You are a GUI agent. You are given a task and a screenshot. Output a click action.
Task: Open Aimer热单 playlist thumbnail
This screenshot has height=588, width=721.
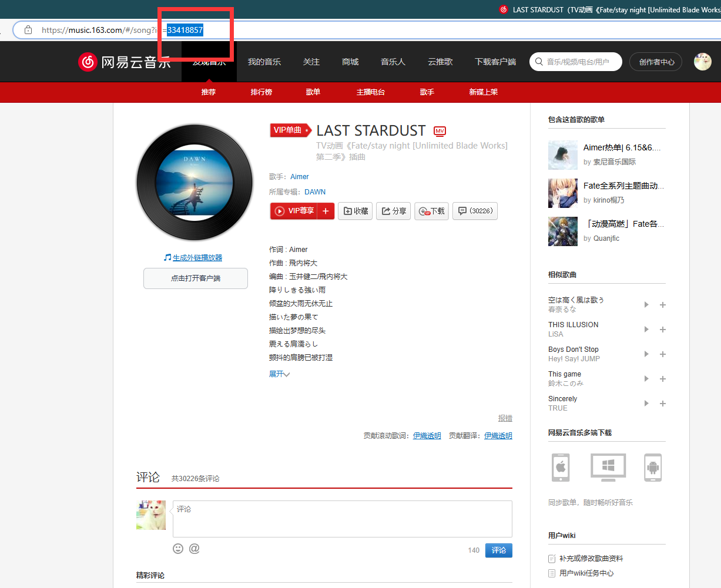[563, 155]
